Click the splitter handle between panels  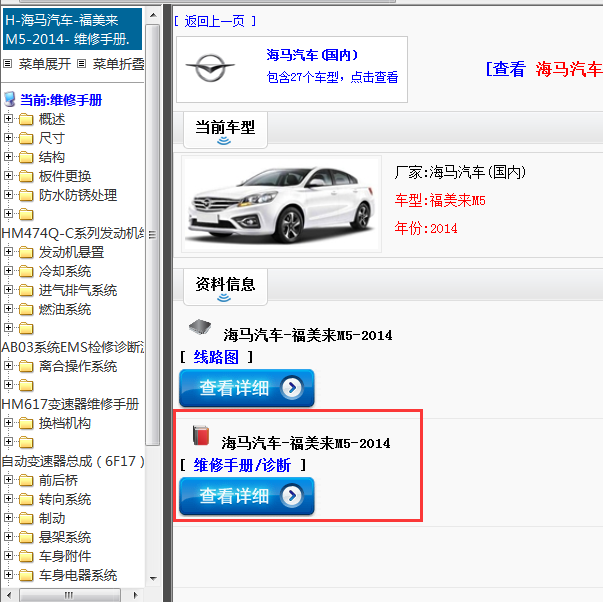pos(167,301)
